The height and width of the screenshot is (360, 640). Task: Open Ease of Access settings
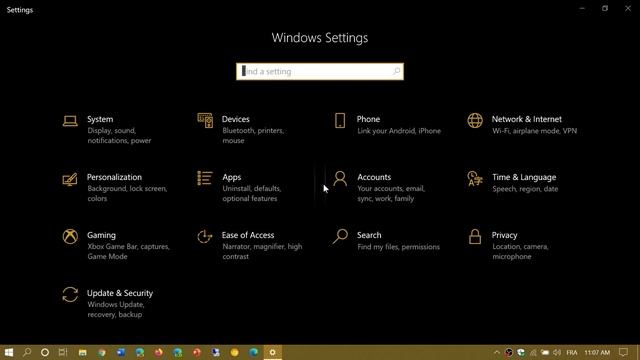click(x=250, y=245)
